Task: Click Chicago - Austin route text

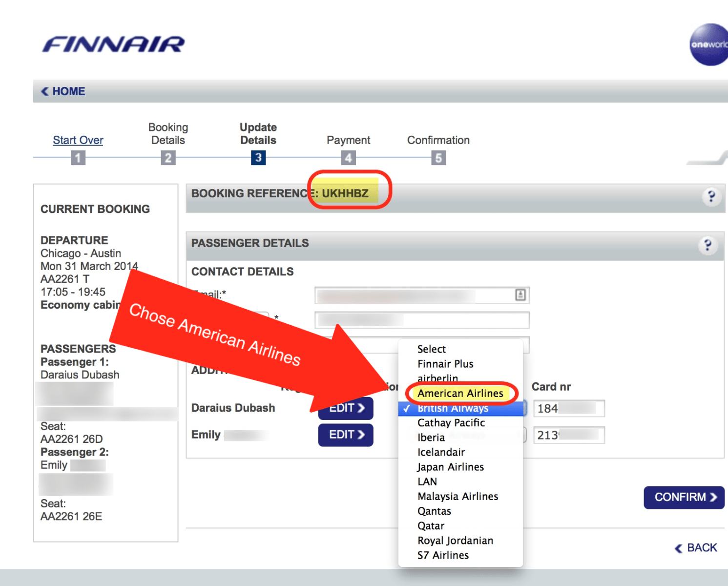Action: 81,253
